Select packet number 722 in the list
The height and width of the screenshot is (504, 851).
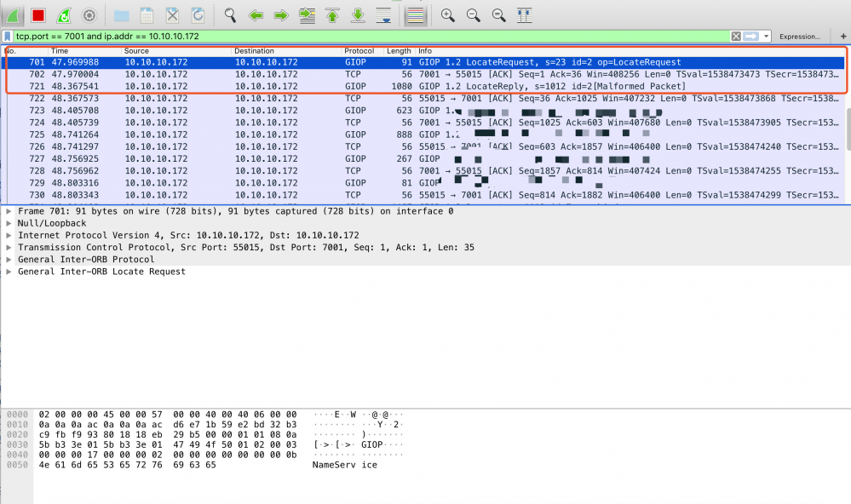coord(256,98)
